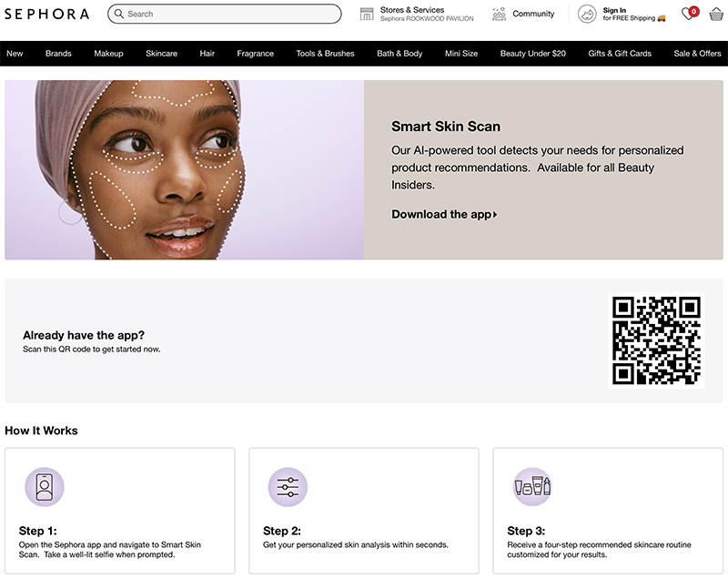Screen dimensions: 728x578
Task: Click the How It Works heading
Action: (x=41, y=431)
